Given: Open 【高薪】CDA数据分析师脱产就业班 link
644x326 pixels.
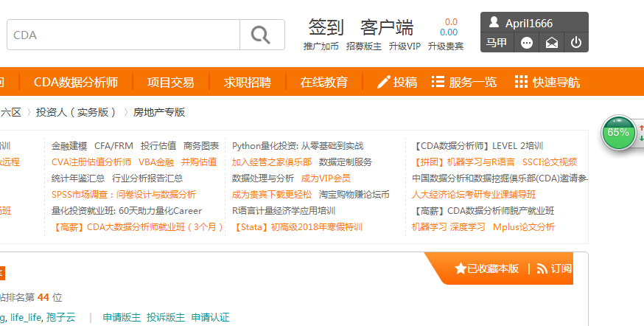Looking at the screenshot, I should click(x=483, y=211).
